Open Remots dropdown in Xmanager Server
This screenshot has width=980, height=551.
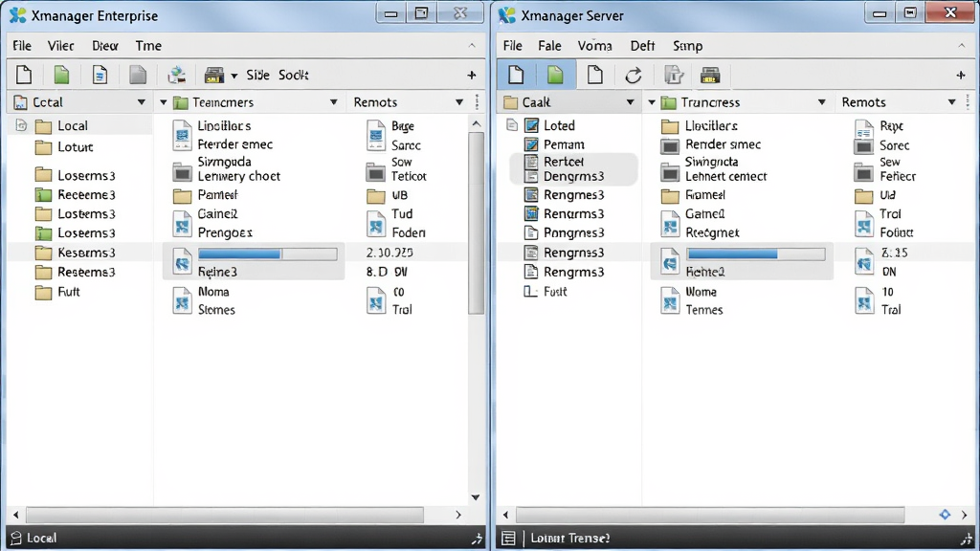(x=952, y=102)
